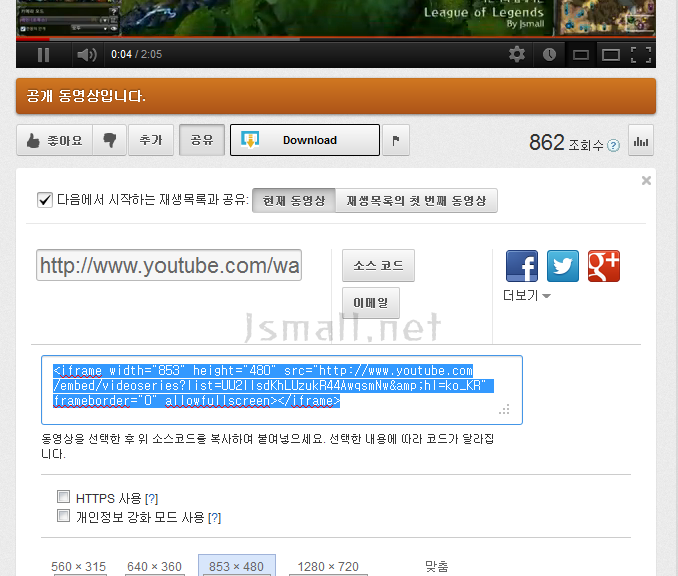This screenshot has width=678, height=576.
Task: Share on Twitter
Action: [563, 266]
